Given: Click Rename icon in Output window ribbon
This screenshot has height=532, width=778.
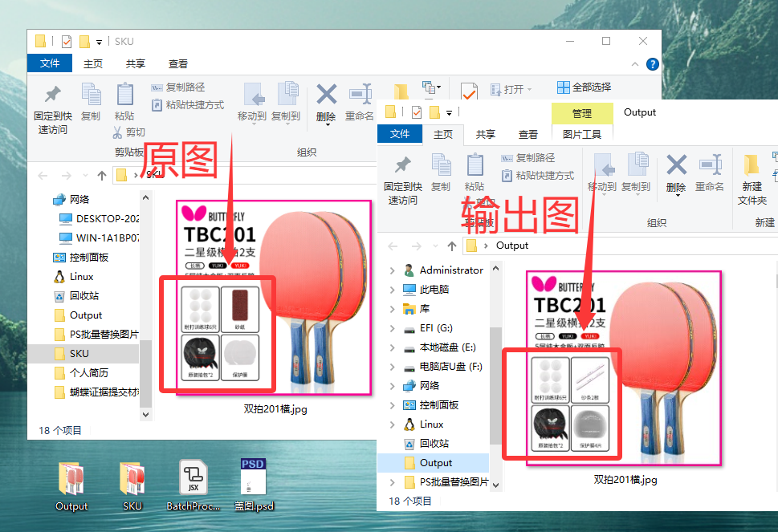Looking at the screenshot, I should click(x=709, y=166).
